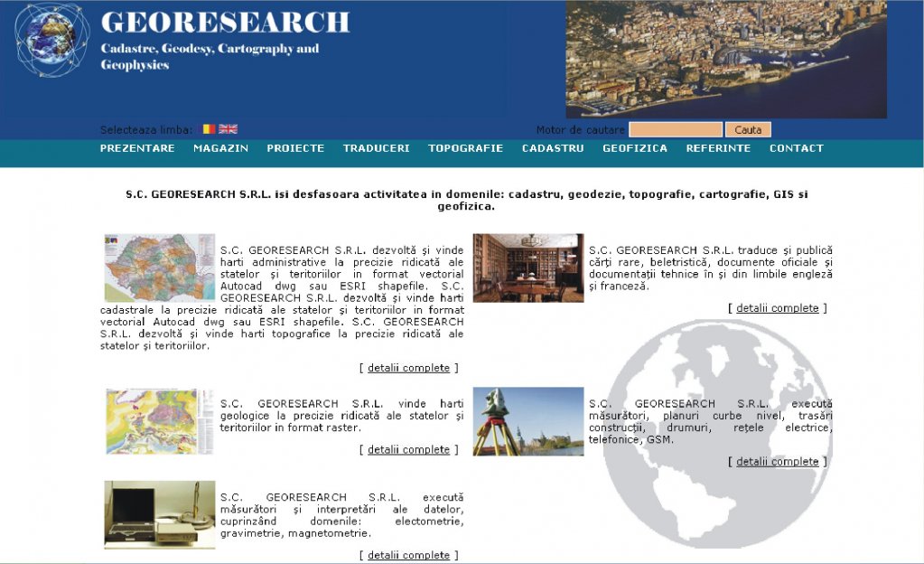Click 'Cadastre, Geodesy, Cartography and Geophysics' tagline
The height and width of the screenshot is (564, 924).
[210, 57]
